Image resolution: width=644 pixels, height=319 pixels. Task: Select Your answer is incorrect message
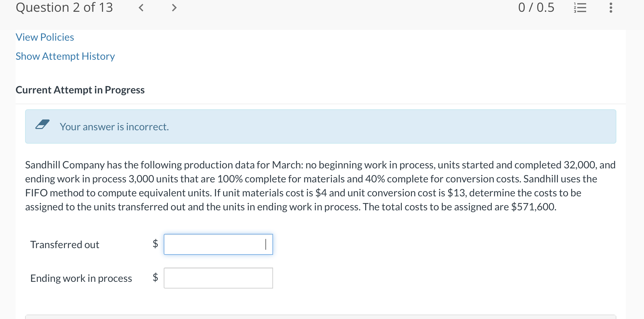click(114, 126)
